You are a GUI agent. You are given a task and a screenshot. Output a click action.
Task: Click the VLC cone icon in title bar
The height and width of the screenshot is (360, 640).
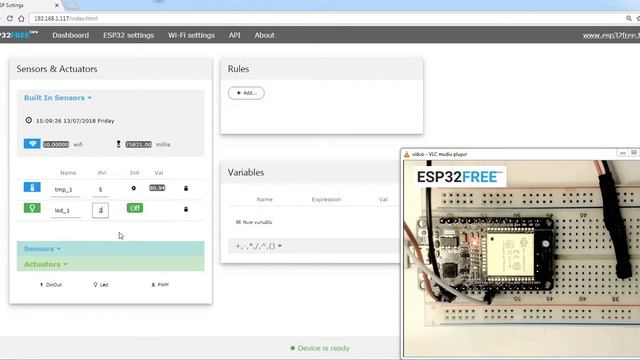click(407, 154)
